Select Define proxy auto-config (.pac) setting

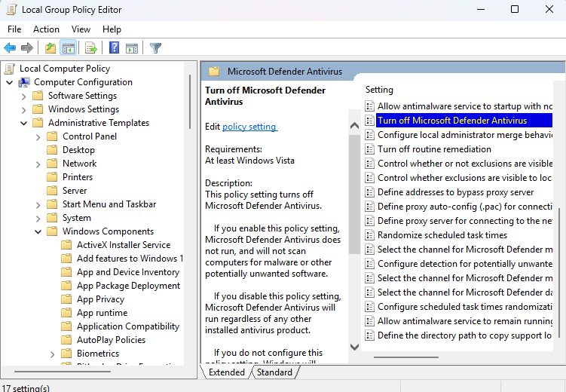pos(465,207)
